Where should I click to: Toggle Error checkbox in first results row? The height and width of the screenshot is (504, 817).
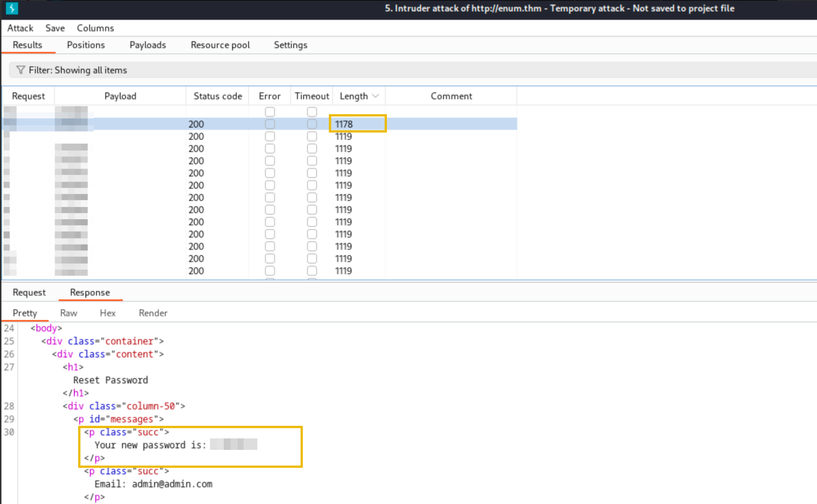pos(270,112)
